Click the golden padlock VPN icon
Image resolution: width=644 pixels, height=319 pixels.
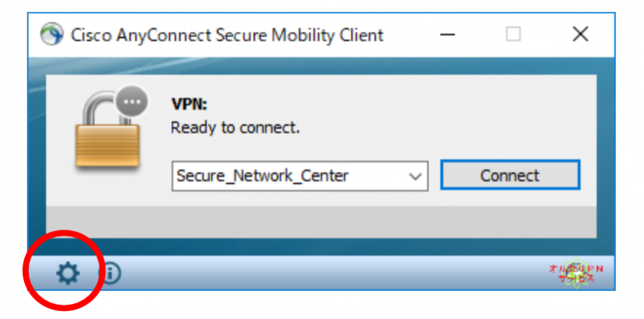click(x=108, y=132)
